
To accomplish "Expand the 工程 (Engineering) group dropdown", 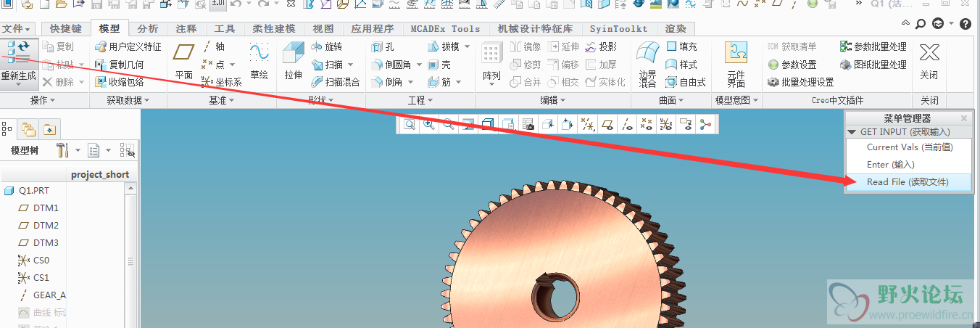I will [x=420, y=100].
